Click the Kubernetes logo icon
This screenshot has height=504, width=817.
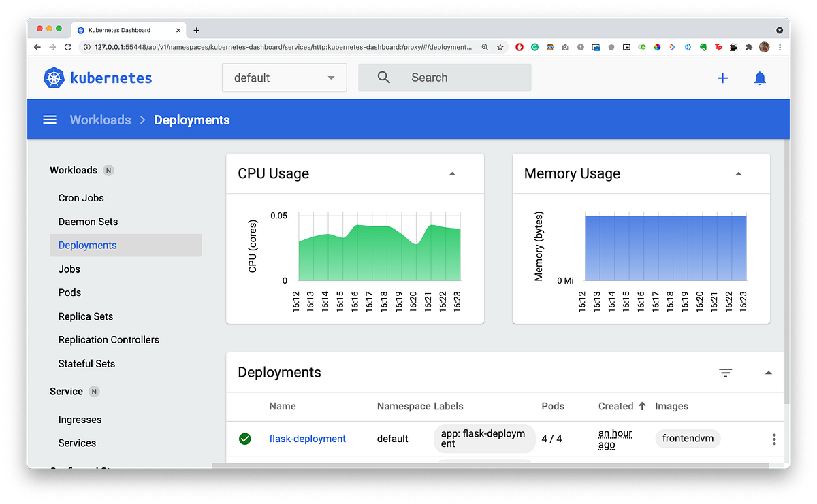tap(54, 78)
